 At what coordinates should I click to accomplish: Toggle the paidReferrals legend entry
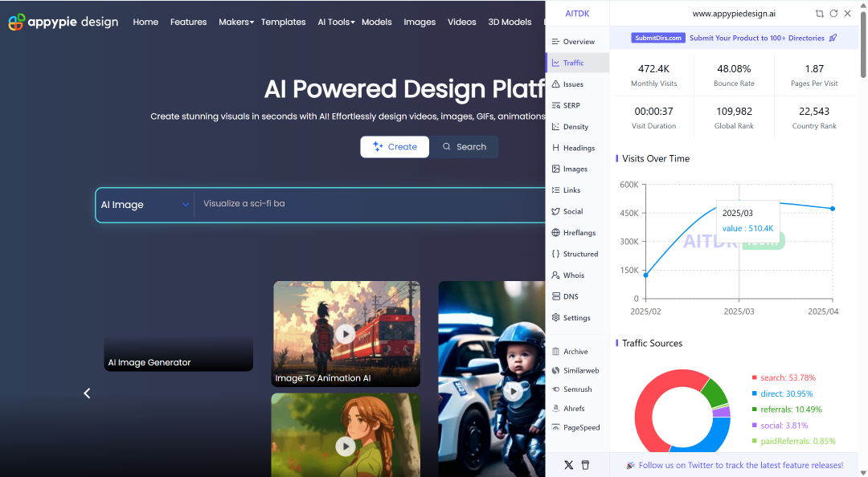click(793, 441)
